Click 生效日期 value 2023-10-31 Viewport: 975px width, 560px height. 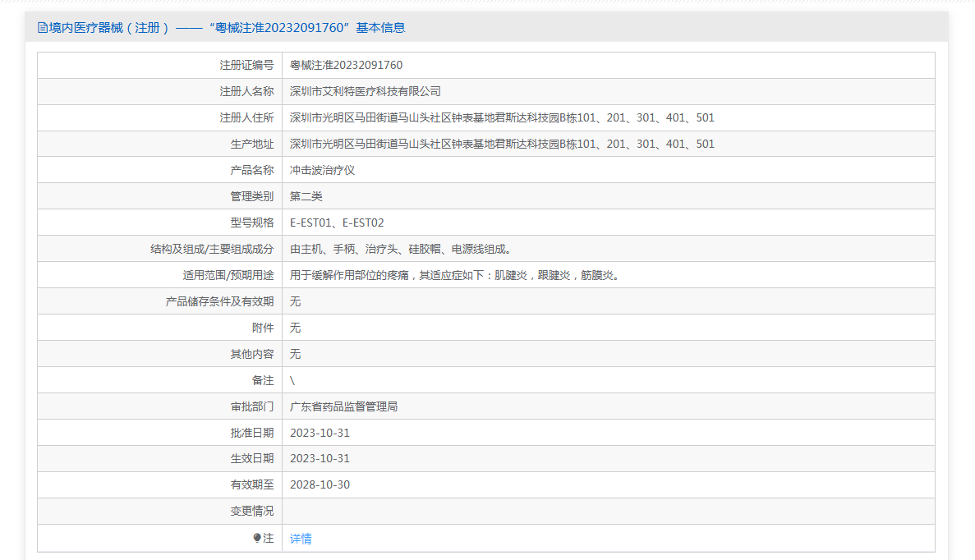[320, 458]
